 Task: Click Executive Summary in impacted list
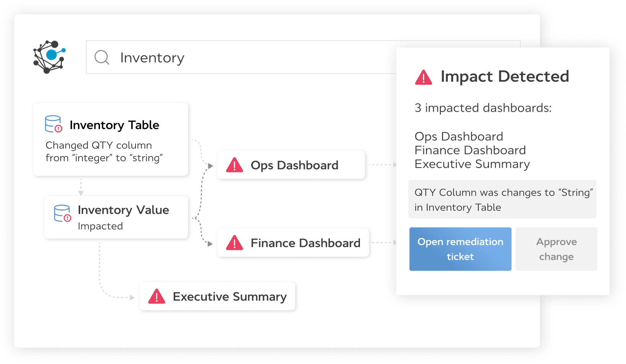(472, 164)
